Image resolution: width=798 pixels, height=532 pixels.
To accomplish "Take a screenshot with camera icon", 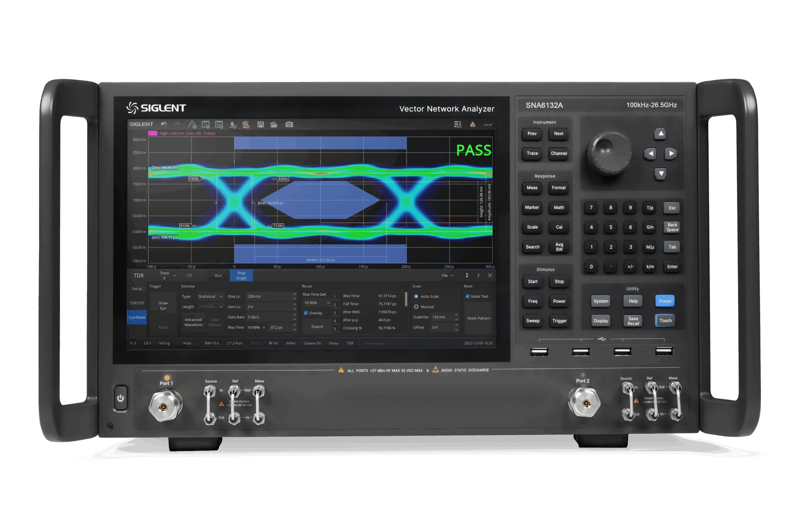I will tap(289, 125).
